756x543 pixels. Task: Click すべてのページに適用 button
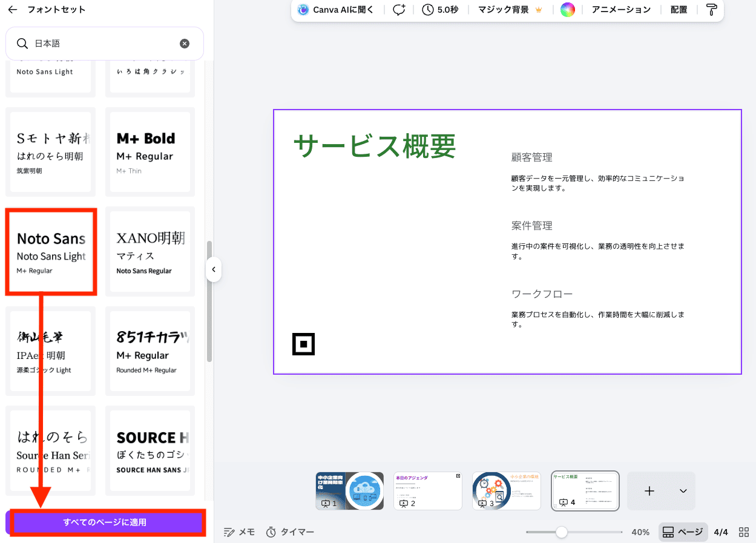click(x=105, y=522)
